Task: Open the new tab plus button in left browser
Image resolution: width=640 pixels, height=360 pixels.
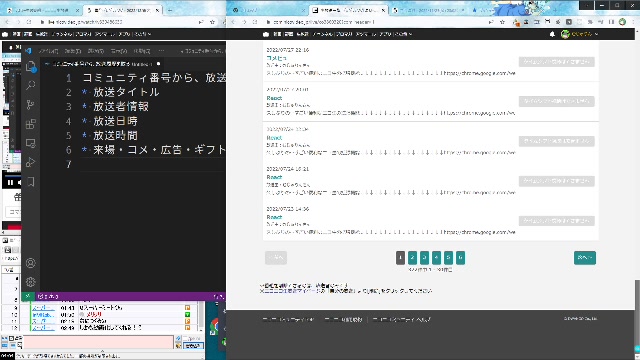Action: [170, 10]
